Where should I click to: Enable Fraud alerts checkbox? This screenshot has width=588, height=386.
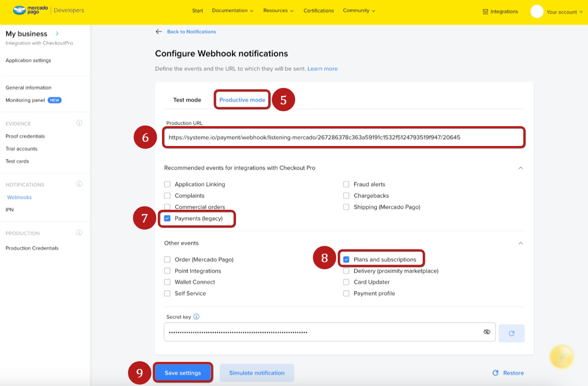coord(346,184)
